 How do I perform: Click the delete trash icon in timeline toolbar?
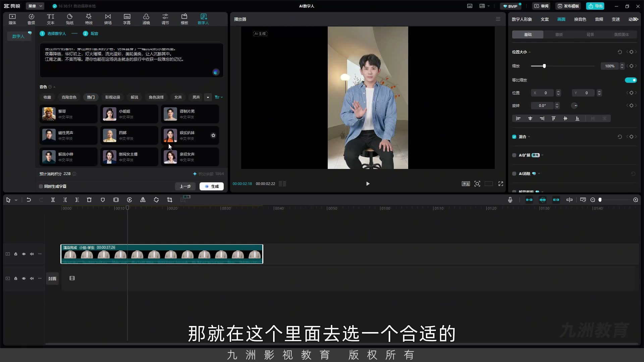coord(89,200)
